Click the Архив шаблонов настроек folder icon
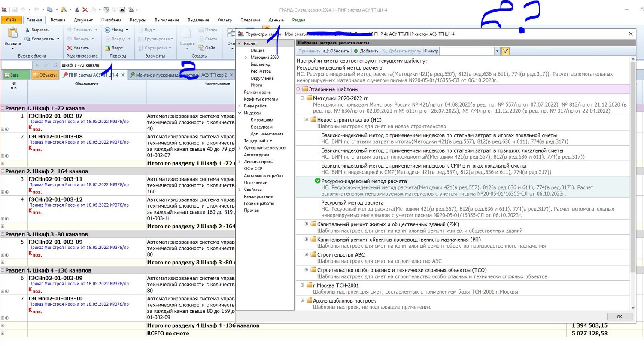 [x=309, y=300]
